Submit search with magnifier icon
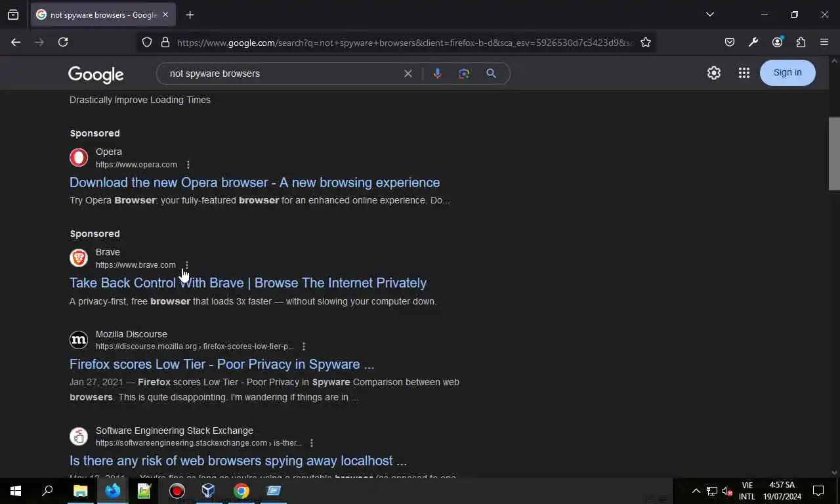Image resolution: width=840 pixels, height=504 pixels. point(491,73)
